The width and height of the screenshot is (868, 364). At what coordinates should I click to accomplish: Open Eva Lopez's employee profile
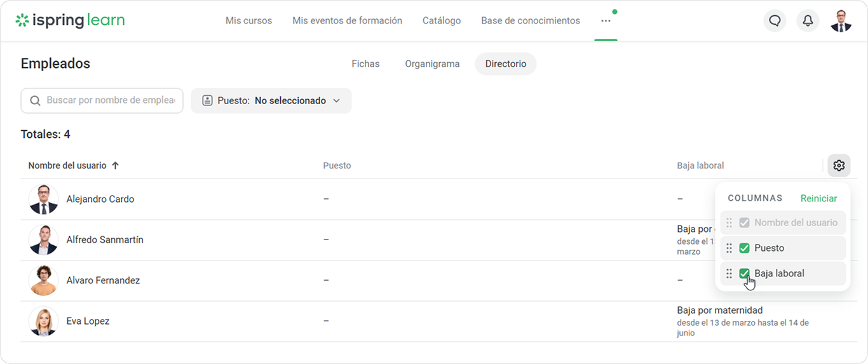click(x=88, y=321)
